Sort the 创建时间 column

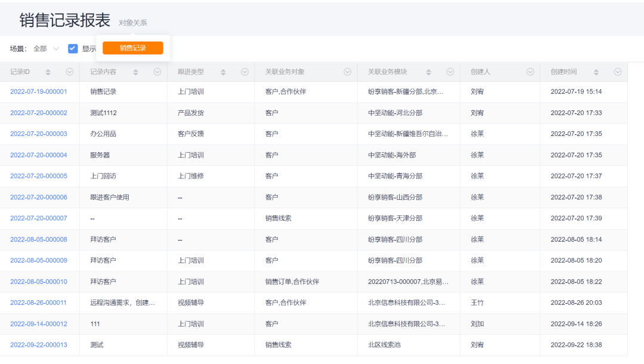[x=596, y=72]
